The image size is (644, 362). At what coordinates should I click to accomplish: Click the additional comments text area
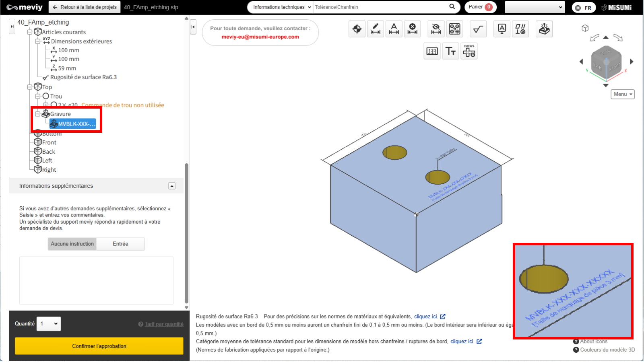96,280
